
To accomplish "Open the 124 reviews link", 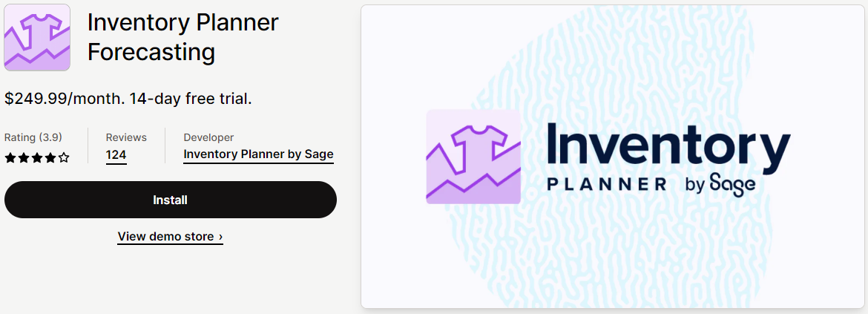I will [116, 155].
